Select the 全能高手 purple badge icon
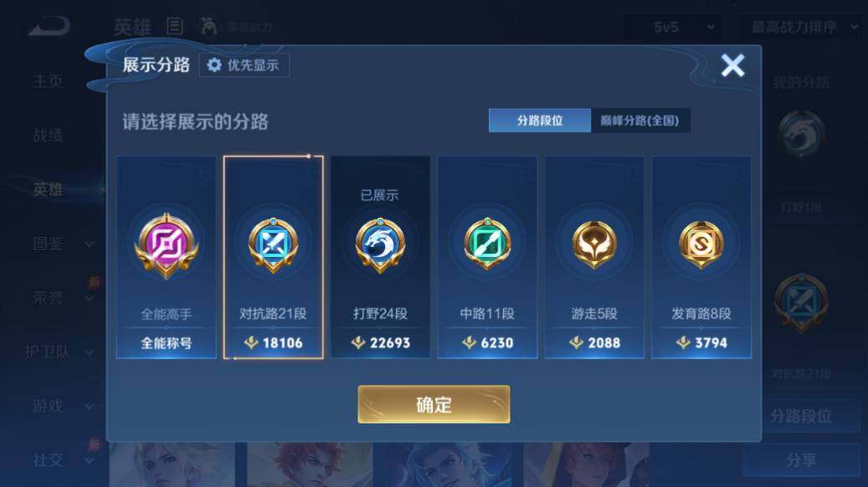The height and width of the screenshot is (487, 868). (x=166, y=245)
